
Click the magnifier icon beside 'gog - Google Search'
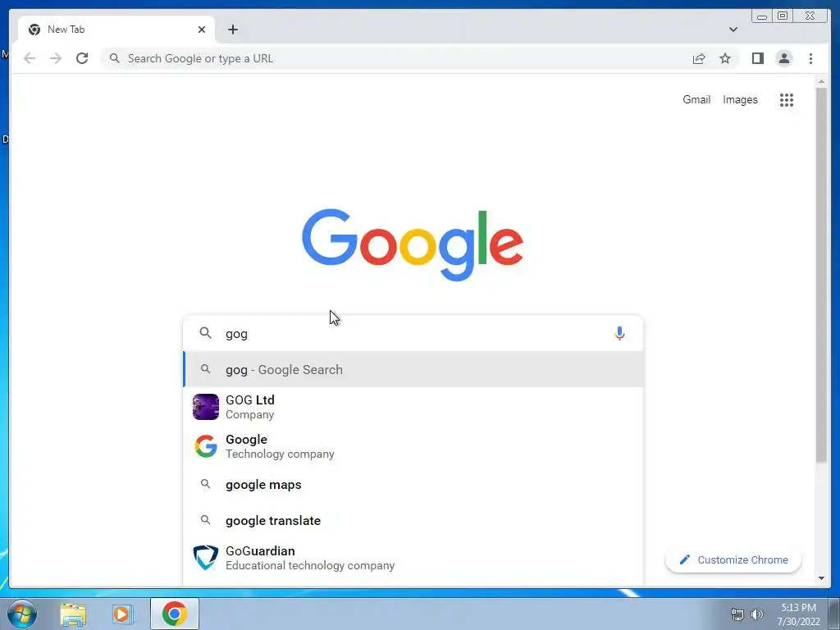pyautogui.click(x=205, y=368)
